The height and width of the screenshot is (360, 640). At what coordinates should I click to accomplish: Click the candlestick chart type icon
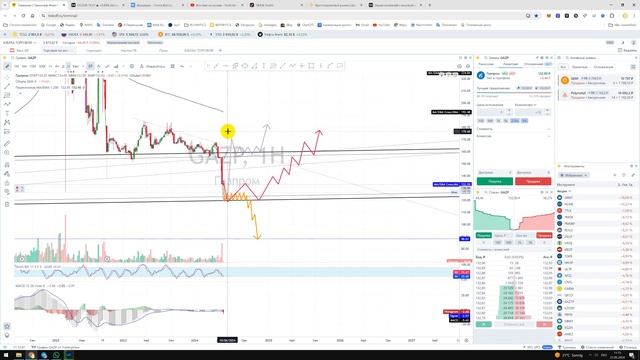click(x=90, y=66)
